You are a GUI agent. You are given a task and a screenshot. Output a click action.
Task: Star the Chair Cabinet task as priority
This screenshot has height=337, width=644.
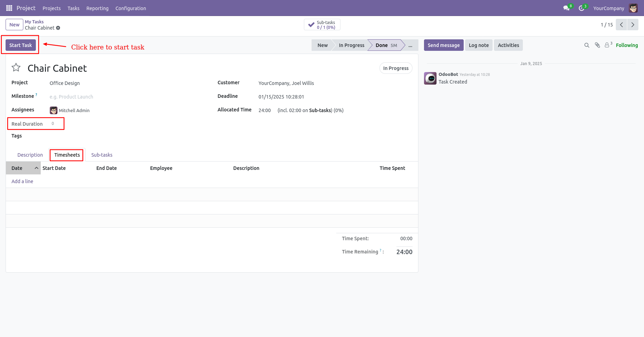[x=16, y=68]
